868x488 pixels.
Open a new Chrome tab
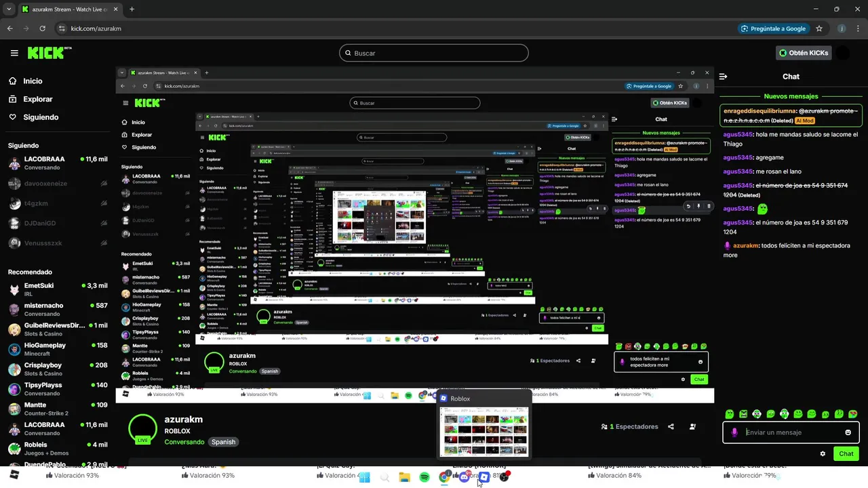point(132,9)
